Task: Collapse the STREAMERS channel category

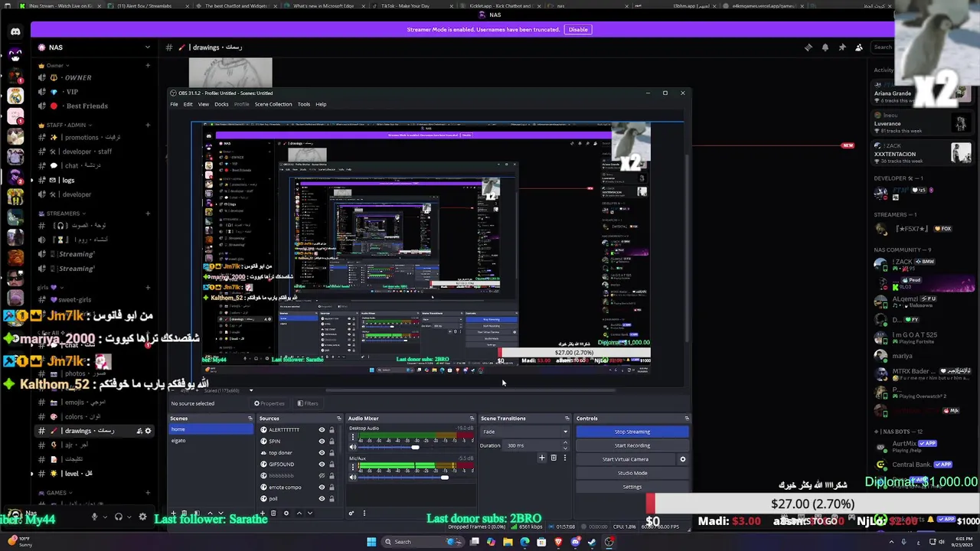Action: [x=63, y=214]
